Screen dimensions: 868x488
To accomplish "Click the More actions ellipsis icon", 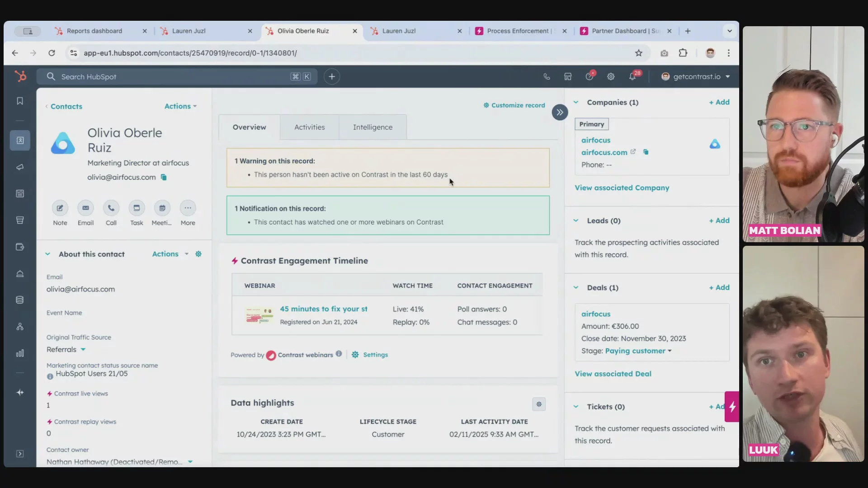I will coord(188,208).
